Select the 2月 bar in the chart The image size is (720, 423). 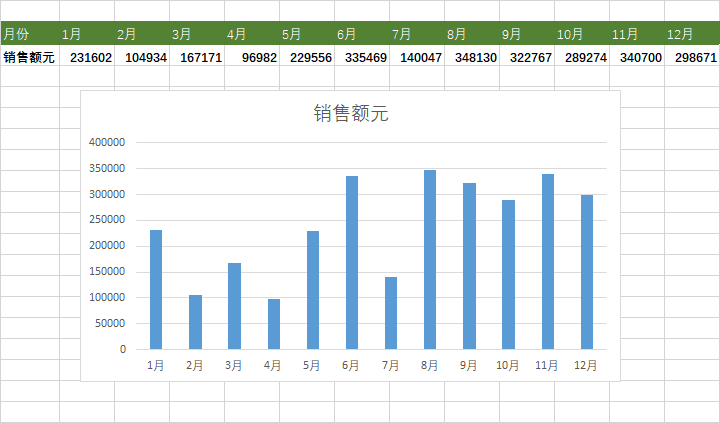pyautogui.click(x=195, y=322)
